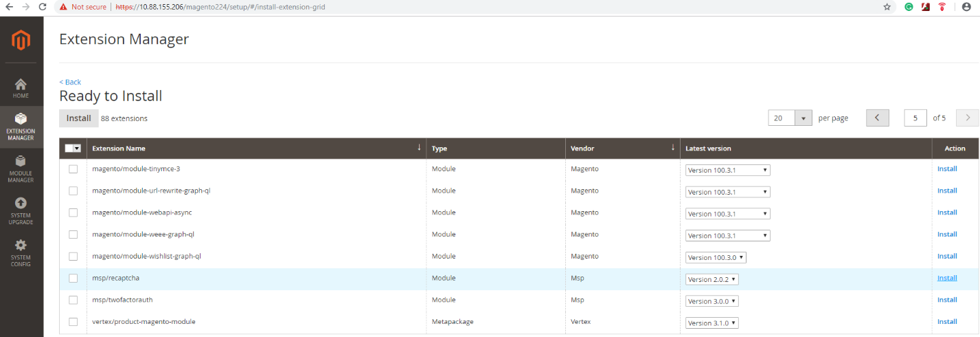Open version dropdown for msp/twofactorauth
980x337 pixels.
(712, 301)
